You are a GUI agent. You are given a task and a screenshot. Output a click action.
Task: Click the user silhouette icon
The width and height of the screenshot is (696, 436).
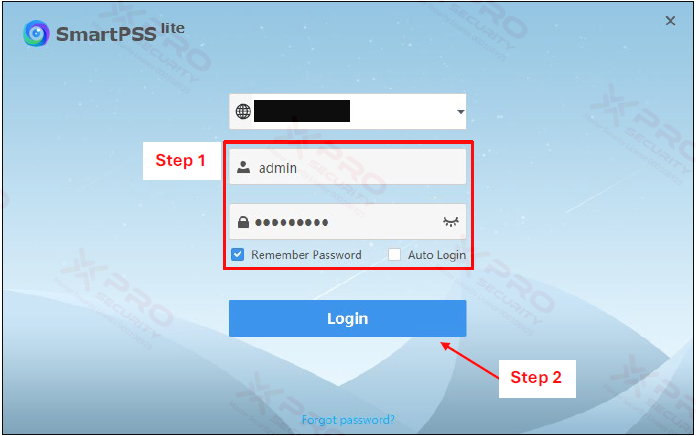(243, 167)
